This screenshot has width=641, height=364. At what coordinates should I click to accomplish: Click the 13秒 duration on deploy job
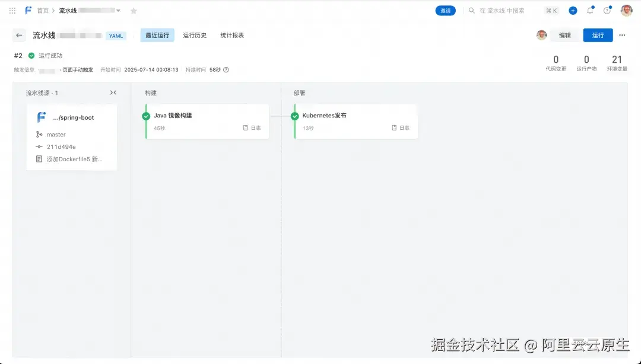(308, 128)
